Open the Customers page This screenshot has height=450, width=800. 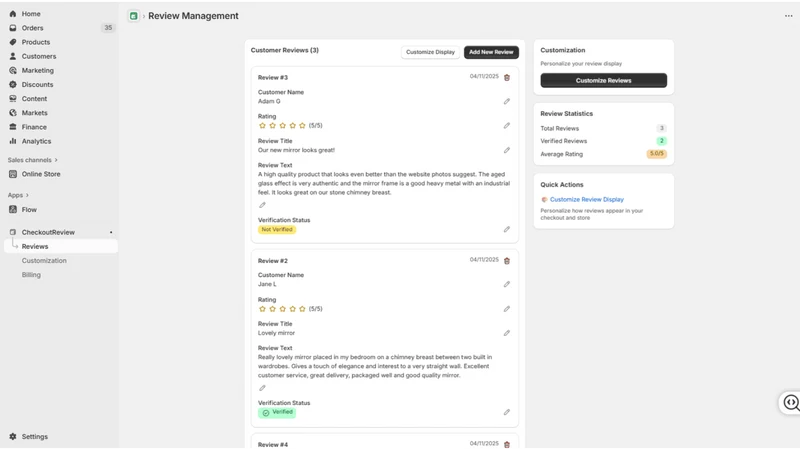point(39,56)
